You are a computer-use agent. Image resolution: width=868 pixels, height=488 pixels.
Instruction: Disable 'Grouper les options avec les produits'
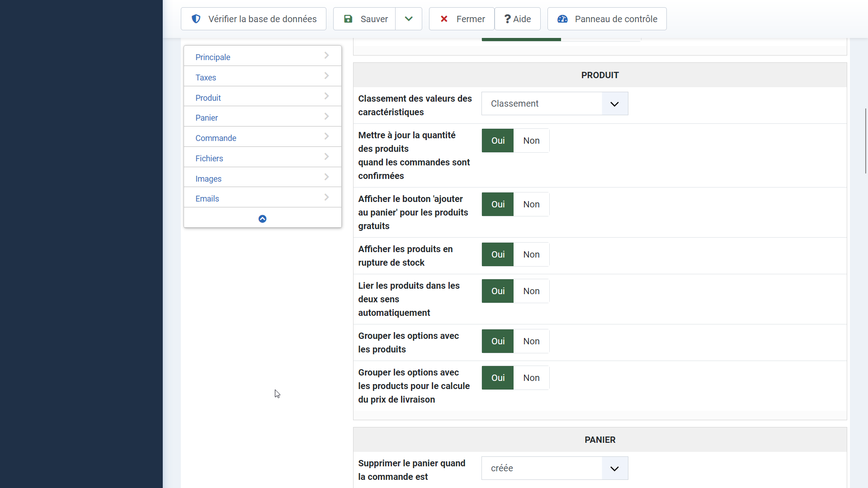(531, 341)
